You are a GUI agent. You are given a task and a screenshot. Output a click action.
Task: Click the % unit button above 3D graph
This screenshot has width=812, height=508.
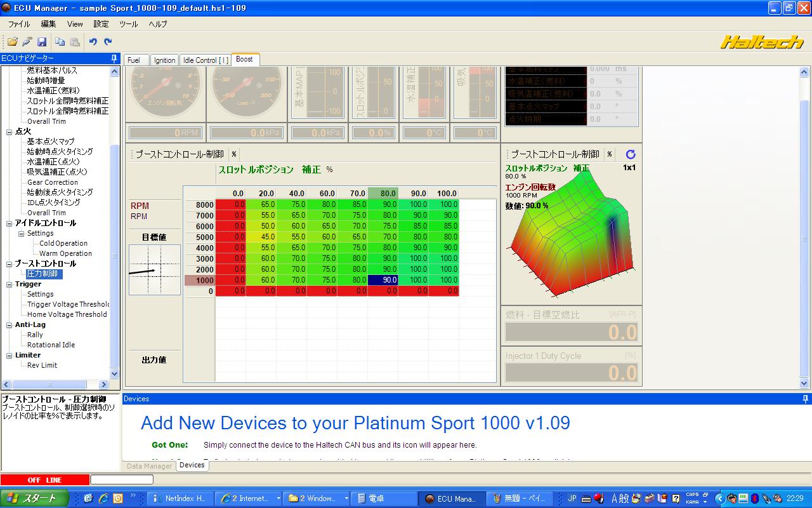click(610, 154)
